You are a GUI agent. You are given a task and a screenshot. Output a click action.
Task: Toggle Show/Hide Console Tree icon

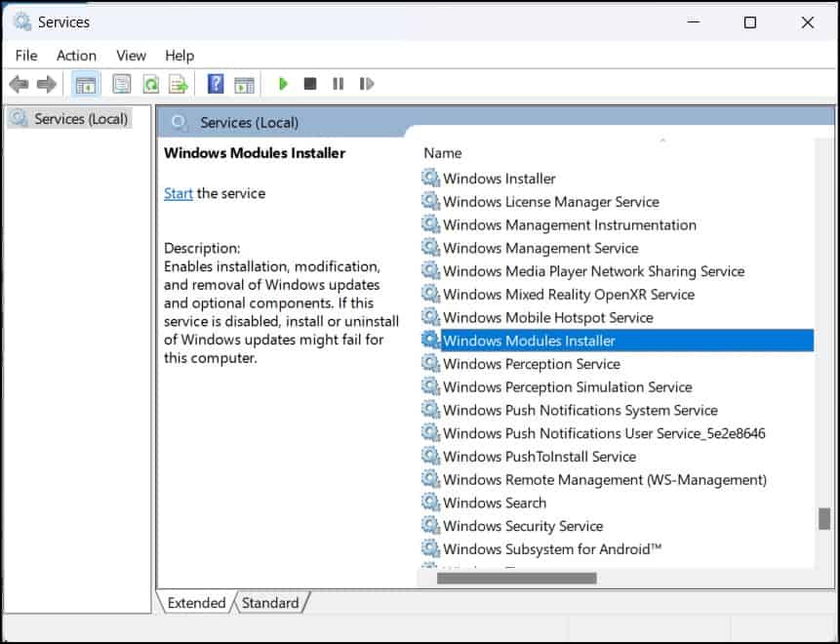click(86, 84)
